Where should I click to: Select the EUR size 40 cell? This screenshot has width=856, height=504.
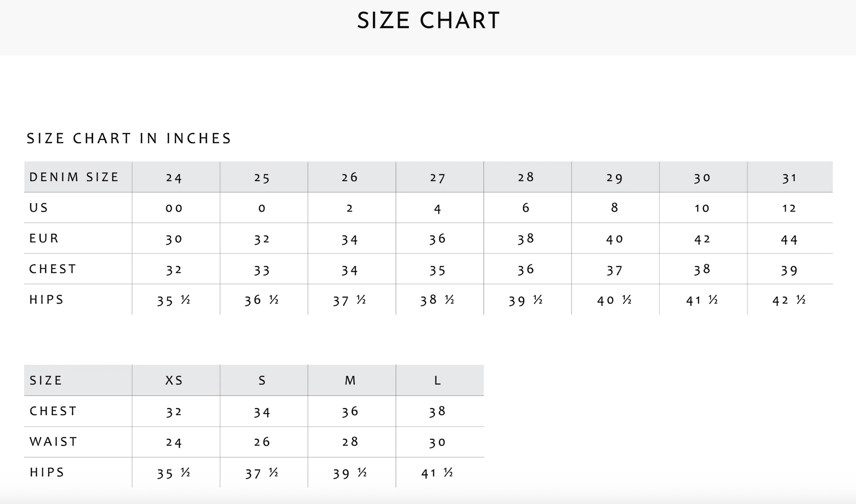tap(614, 239)
